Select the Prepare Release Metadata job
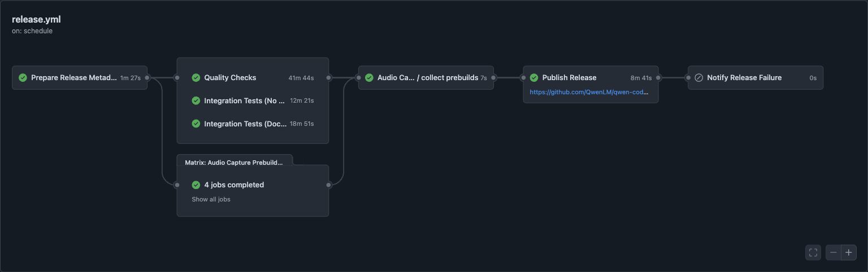868x272 pixels. 80,78
